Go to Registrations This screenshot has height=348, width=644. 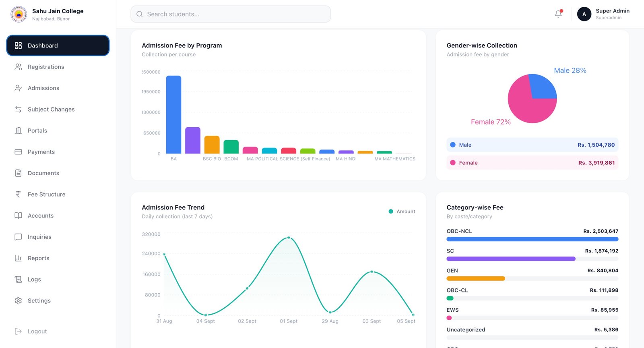click(x=58, y=67)
